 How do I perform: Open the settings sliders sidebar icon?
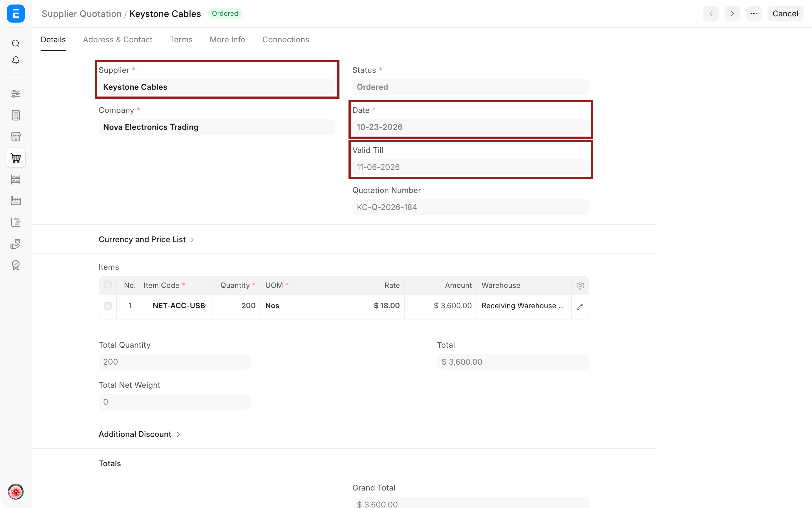(x=16, y=93)
